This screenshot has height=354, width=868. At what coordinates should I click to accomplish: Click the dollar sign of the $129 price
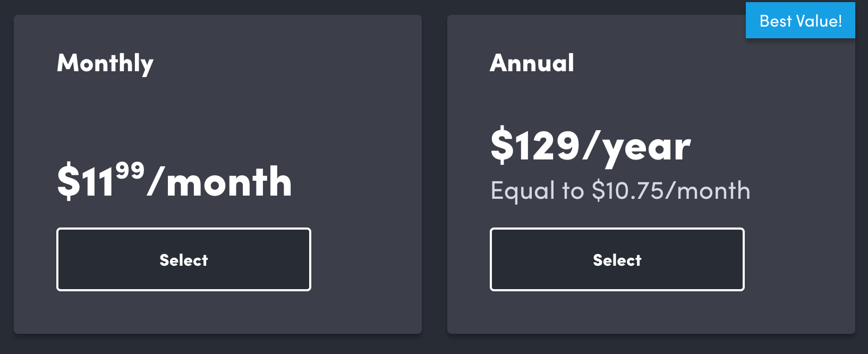[x=501, y=145]
